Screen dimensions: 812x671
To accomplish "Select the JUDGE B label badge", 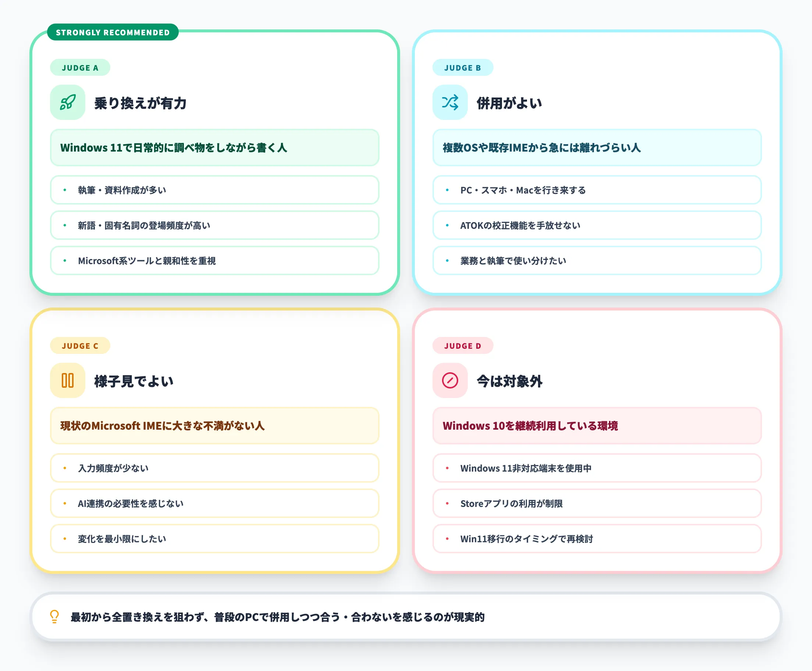I will click(x=463, y=68).
